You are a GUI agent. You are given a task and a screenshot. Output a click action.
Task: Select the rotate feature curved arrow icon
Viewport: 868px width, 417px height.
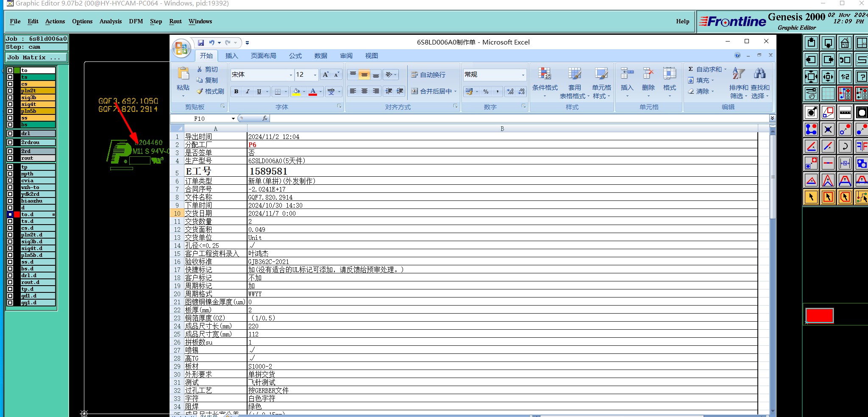click(845, 147)
